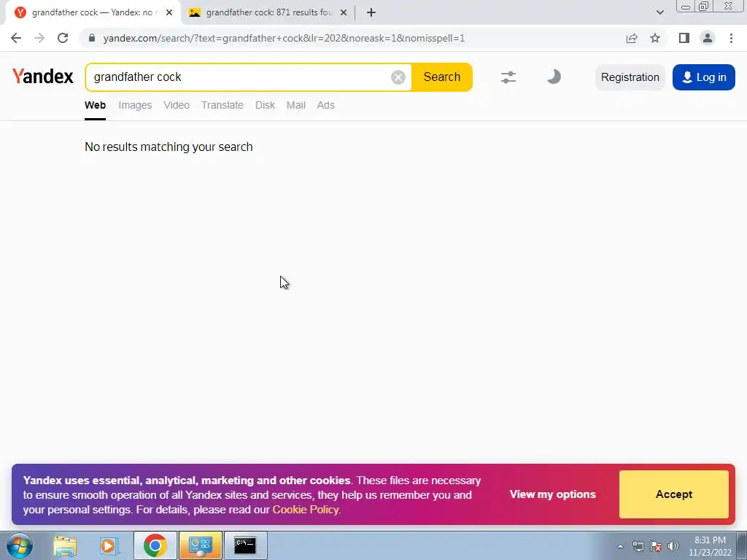Click the browser forward arrow

(x=39, y=38)
